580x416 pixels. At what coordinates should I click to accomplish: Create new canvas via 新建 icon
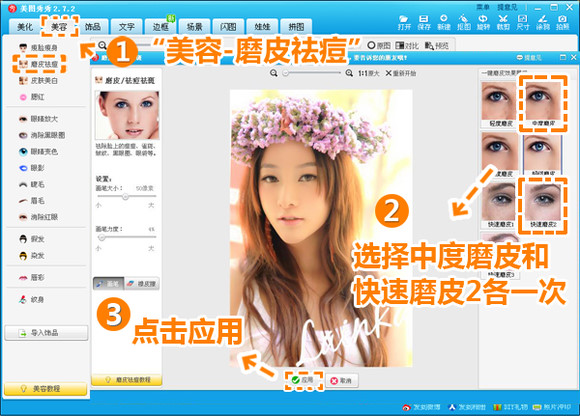(x=444, y=23)
